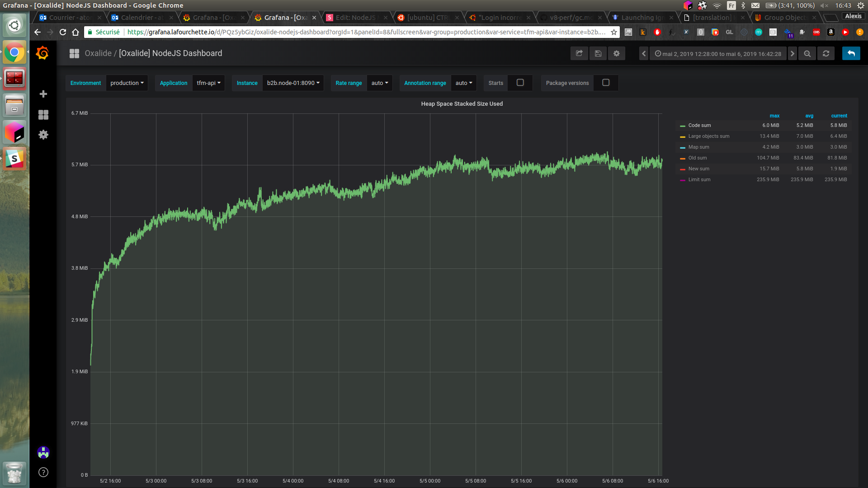Viewport: 868px width, 488px height.
Task: Open Configuration gear in left sidebar
Action: click(43, 135)
